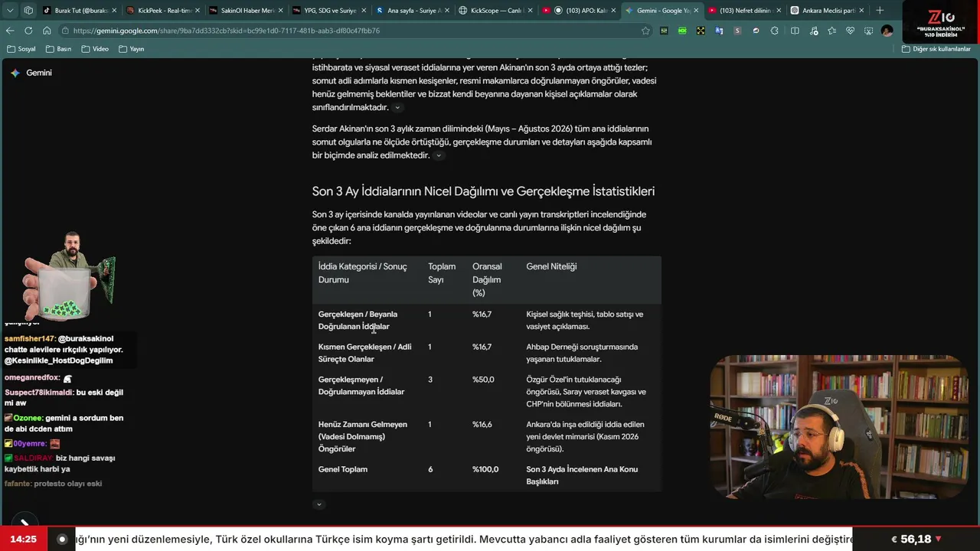Switch to the APO YouTube tab
This screenshot has height=551, width=980.
[580, 11]
